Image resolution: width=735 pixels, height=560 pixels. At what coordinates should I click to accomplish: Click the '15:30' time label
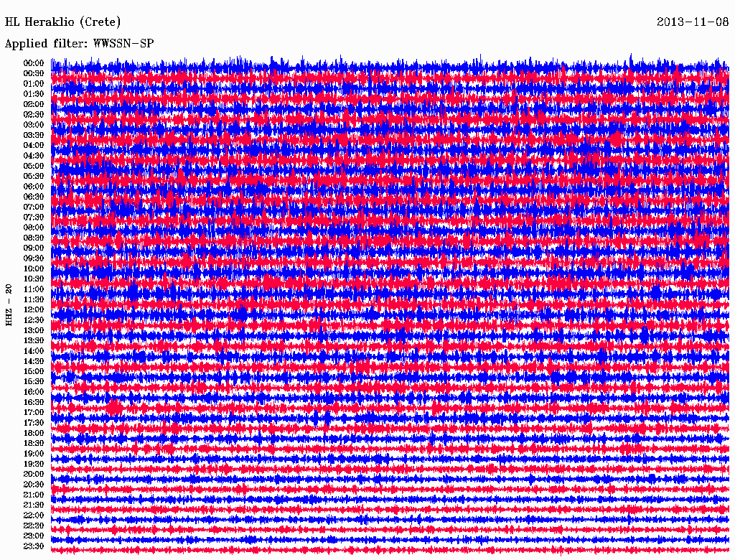coord(34,381)
